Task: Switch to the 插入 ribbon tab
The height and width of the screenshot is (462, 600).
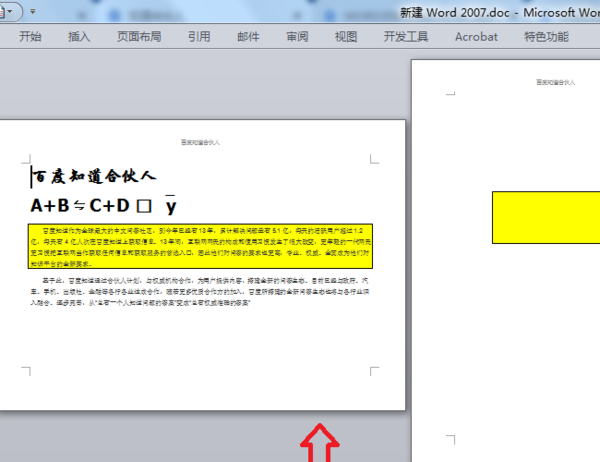Action: click(x=79, y=37)
